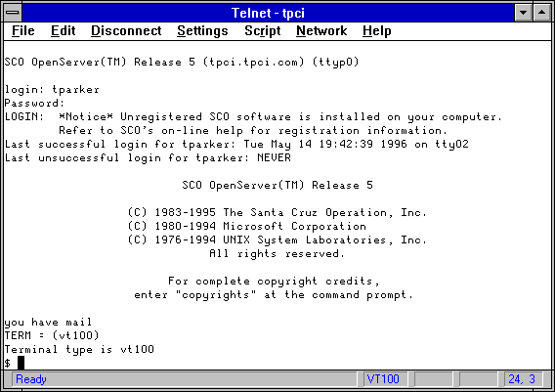555x392 pixels.
Task: Open the Network menu
Action: pos(321,31)
